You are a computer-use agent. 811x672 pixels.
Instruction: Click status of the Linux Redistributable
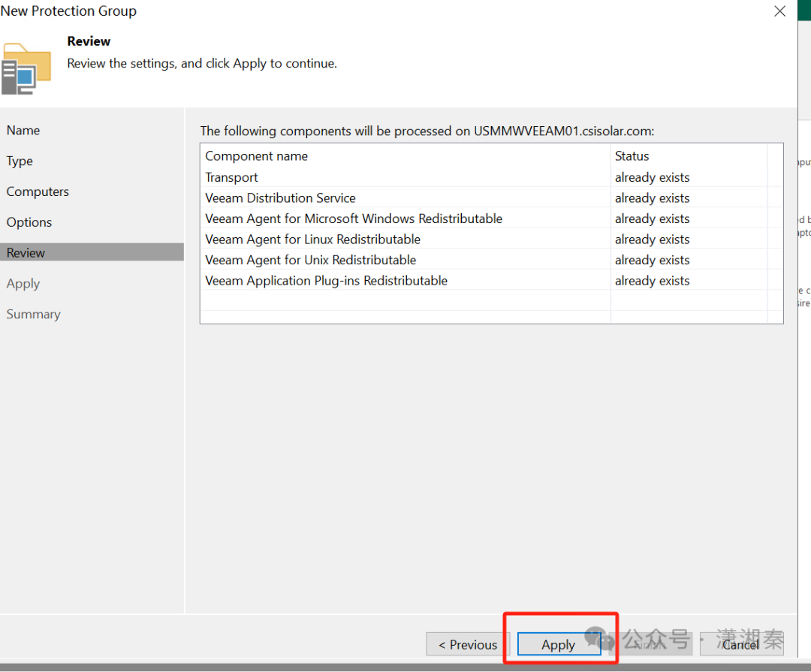click(x=653, y=239)
